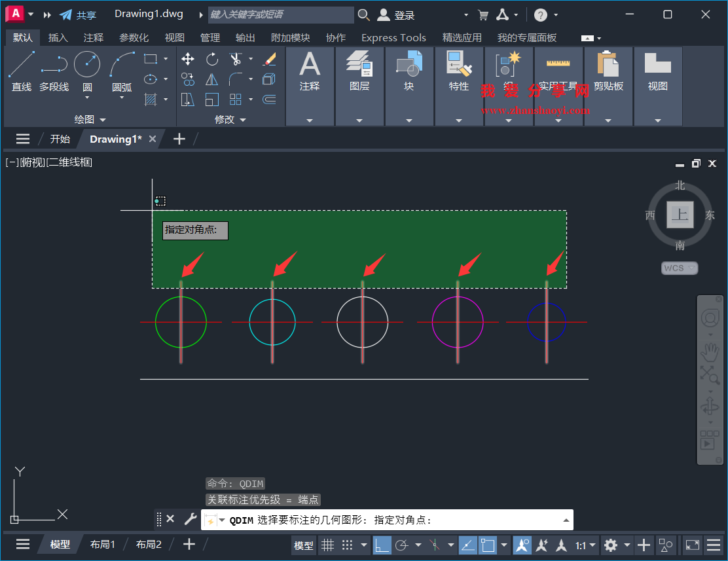Switch to the 插入 ribbon tab
This screenshot has width=728, height=561.
[x=58, y=37]
